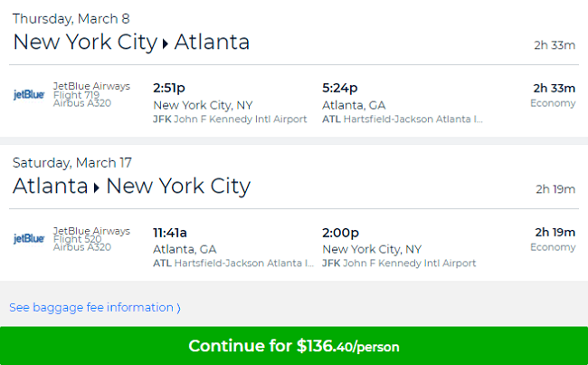This screenshot has width=588, height=365.
Task: Click Continue for $136.40/person button
Action: (x=294, y=346)
